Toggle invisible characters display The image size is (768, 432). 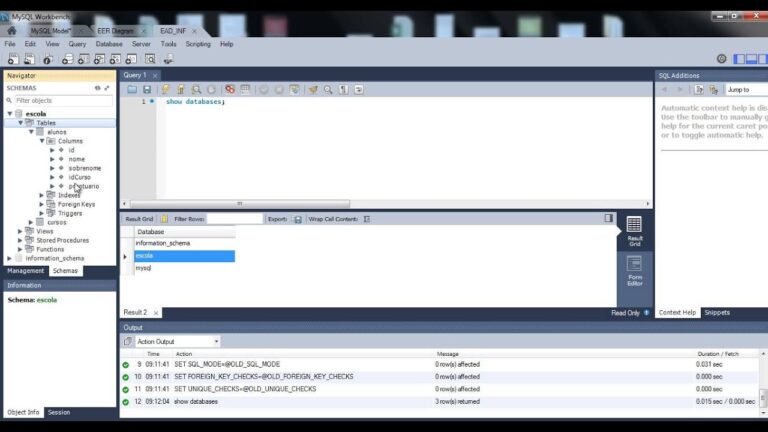point(344,90)
